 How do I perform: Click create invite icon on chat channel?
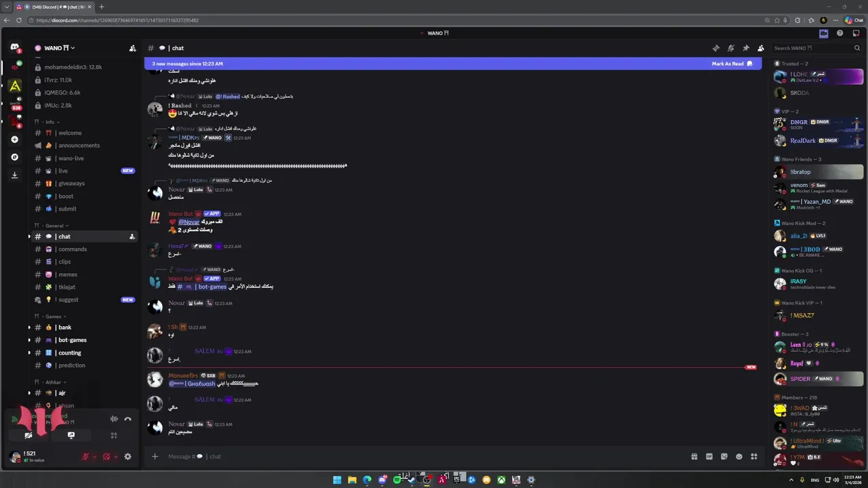point(132,237)
